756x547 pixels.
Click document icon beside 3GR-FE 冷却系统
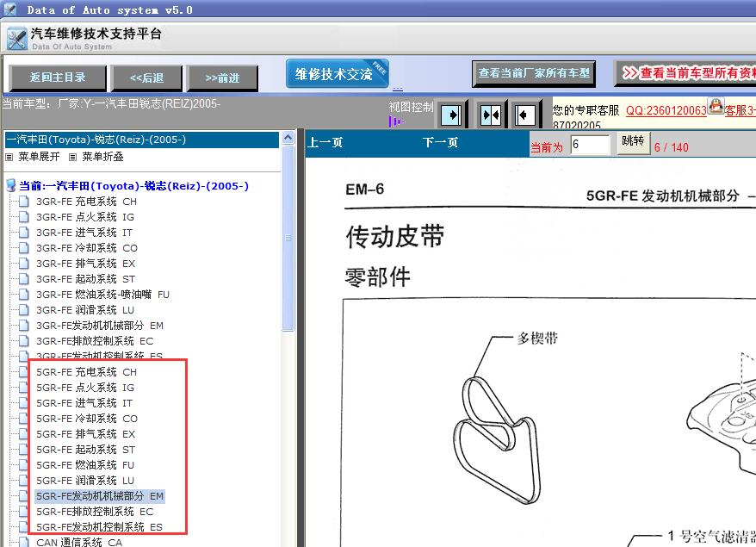click(x=23, y=247)
